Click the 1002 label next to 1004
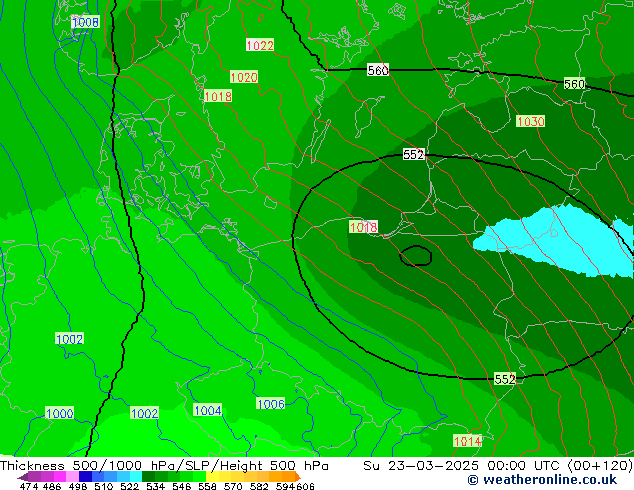The height and width of the screenshot is (490, 634). pyautogui.click(x=144, y=413)
